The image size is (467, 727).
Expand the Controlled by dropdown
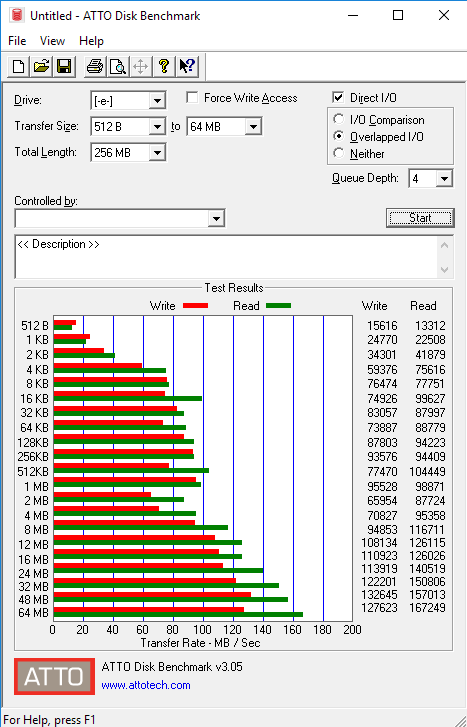(216, 218)
